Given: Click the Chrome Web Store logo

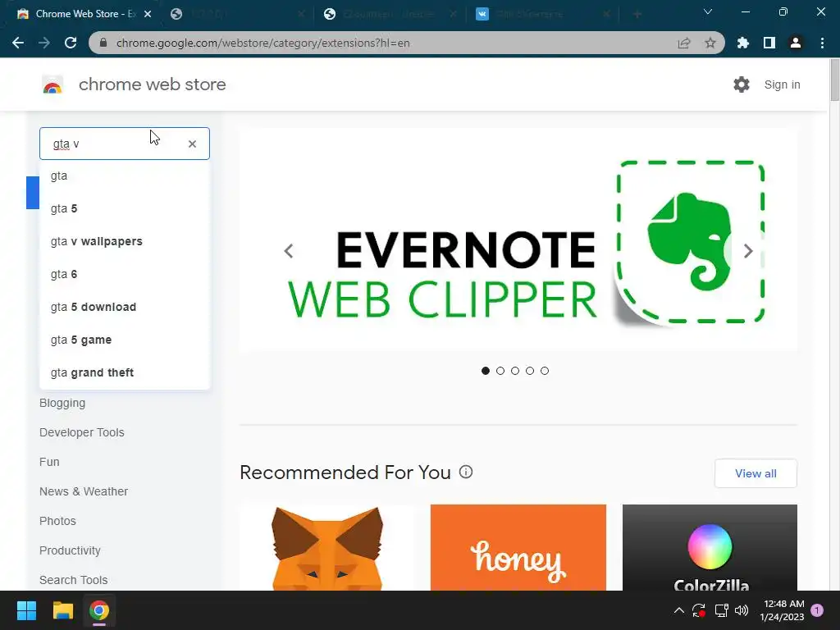Looking at the screenshot, I should [52, 84].
